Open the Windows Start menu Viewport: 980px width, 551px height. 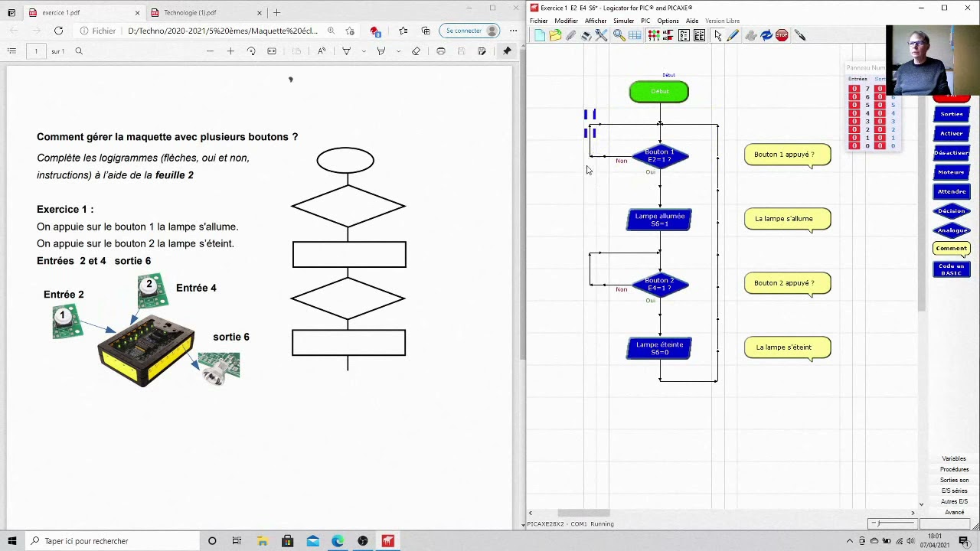click(x=11, y=541)
